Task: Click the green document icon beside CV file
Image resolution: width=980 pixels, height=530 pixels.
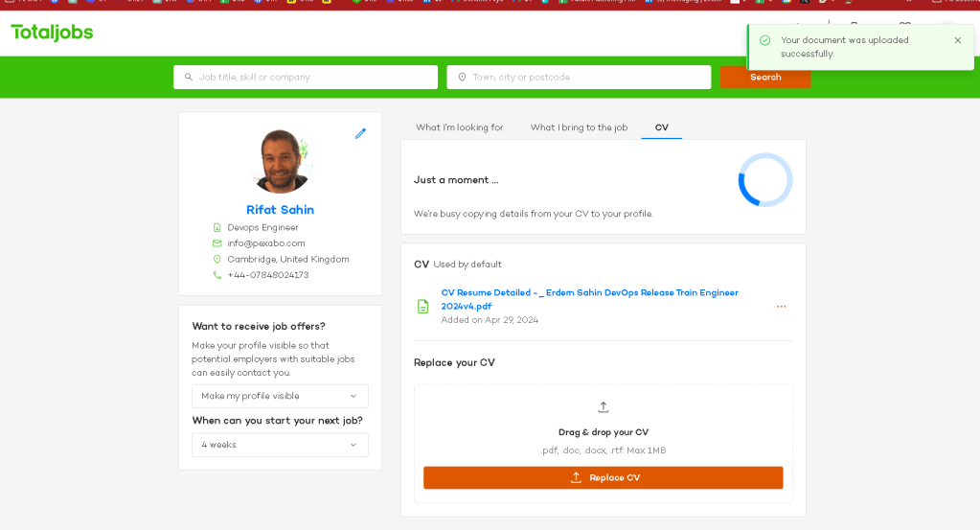Action: click(423, 307)
